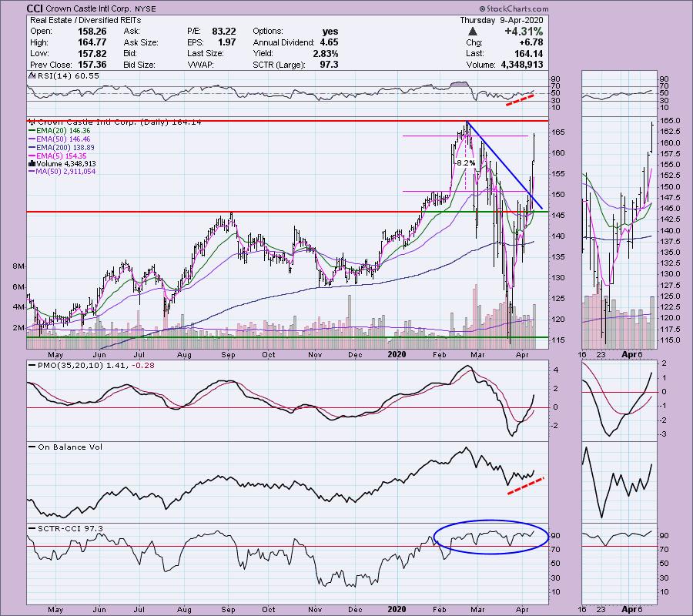Viewport: 693px width, 616px height.
Task: Click the header 'Volume:' value 4,348,913
Action: click(x=522, y=65)
